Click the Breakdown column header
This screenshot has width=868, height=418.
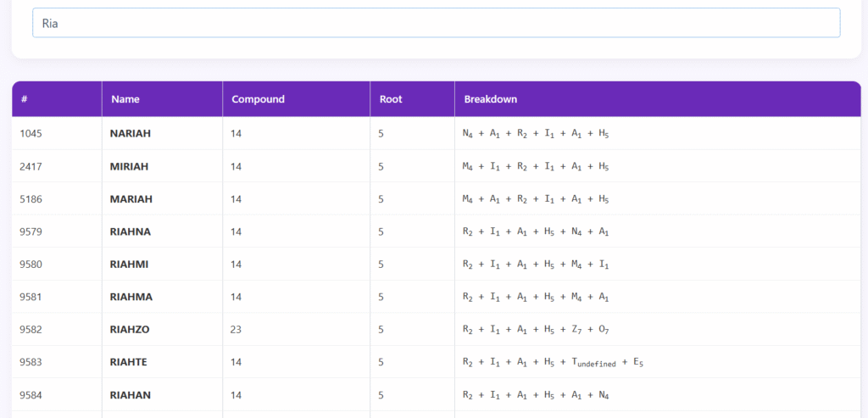coord(491,99)
